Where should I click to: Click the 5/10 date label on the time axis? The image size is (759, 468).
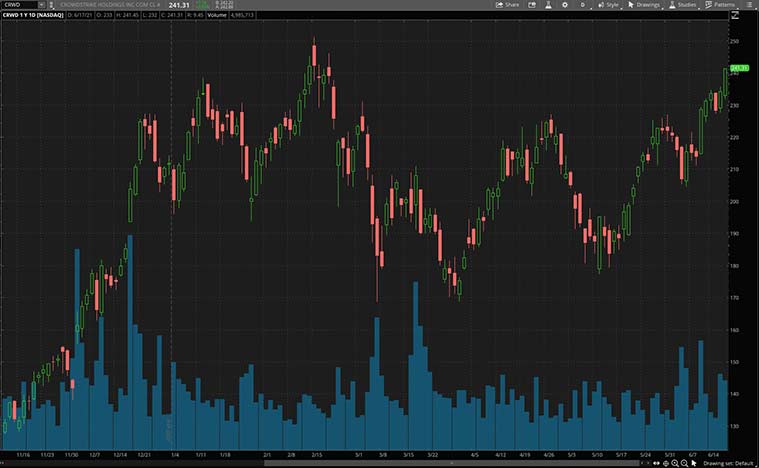[x=597, y=455]
